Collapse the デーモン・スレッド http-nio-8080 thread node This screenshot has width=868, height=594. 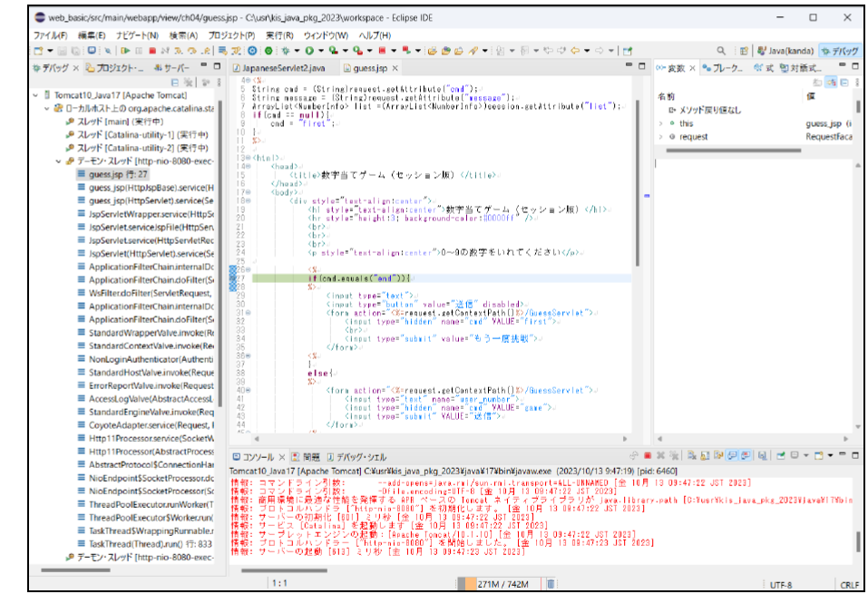(57, 161)
